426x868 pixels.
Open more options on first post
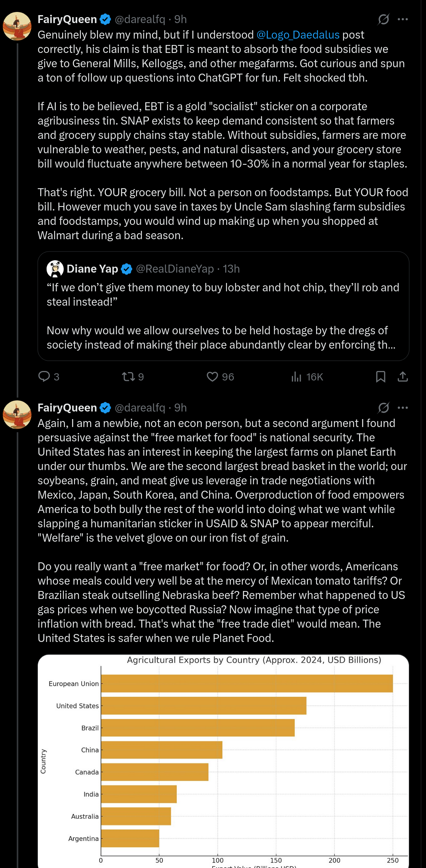[x=403, y=19]
